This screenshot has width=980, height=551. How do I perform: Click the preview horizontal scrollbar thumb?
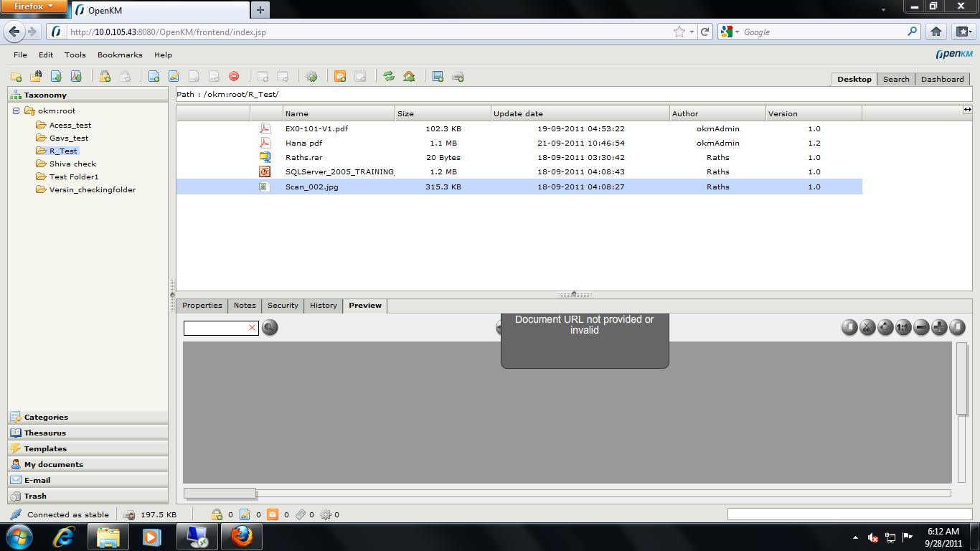[220, 494]
